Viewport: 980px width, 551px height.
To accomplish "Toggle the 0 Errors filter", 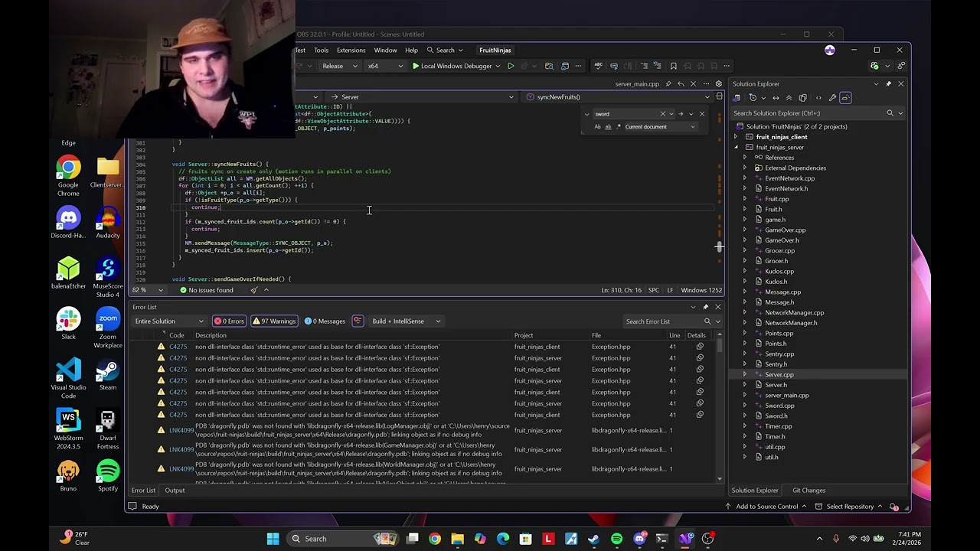I will pyautogui.click(x=229, y=321).
